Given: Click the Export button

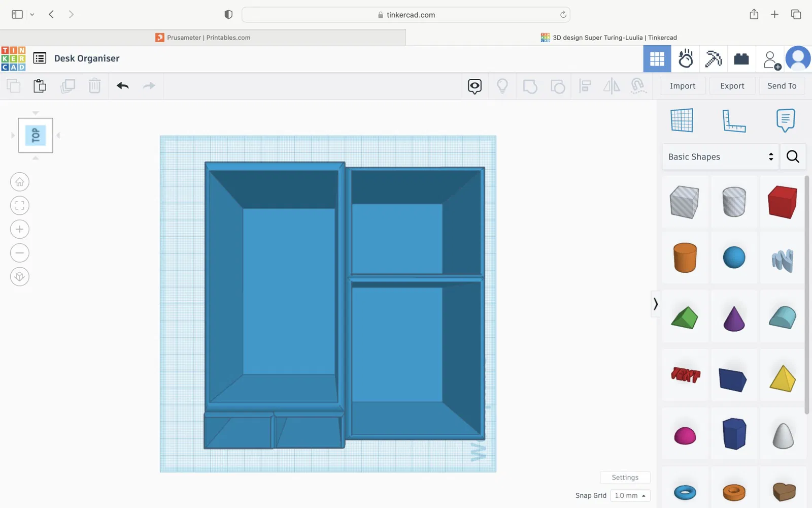Looking at the screenshot, I should tap(732, 86).
